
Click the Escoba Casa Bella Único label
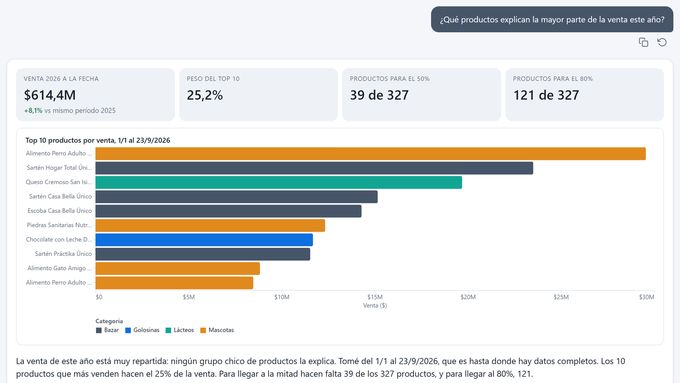point(59,211)
